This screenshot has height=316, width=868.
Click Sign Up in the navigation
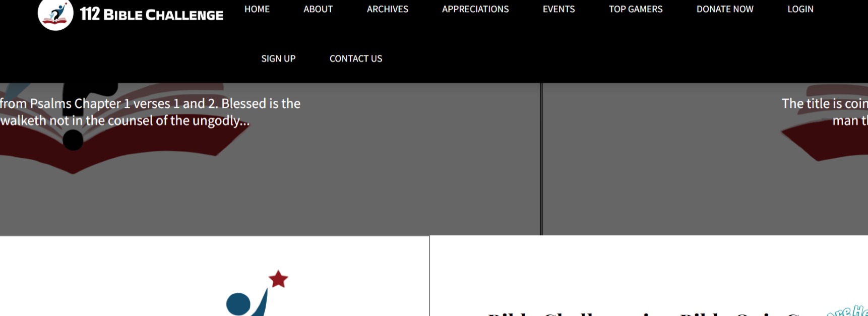pos(278,58)
